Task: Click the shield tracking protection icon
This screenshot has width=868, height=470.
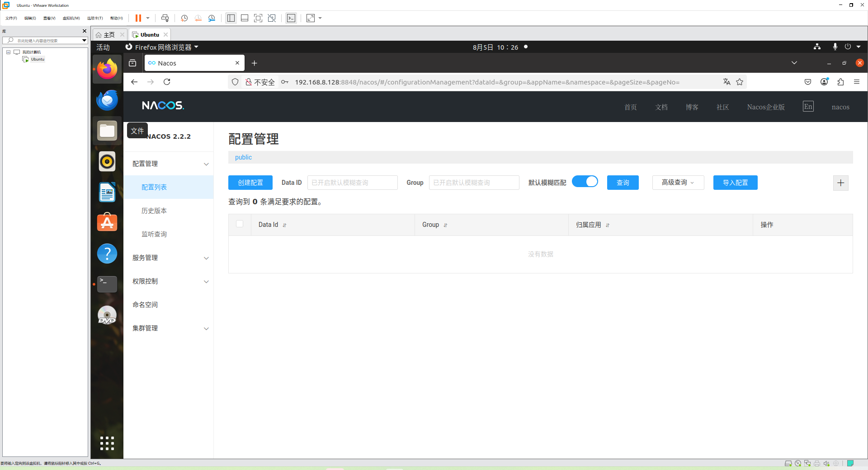Action: [x=235, y=82]
